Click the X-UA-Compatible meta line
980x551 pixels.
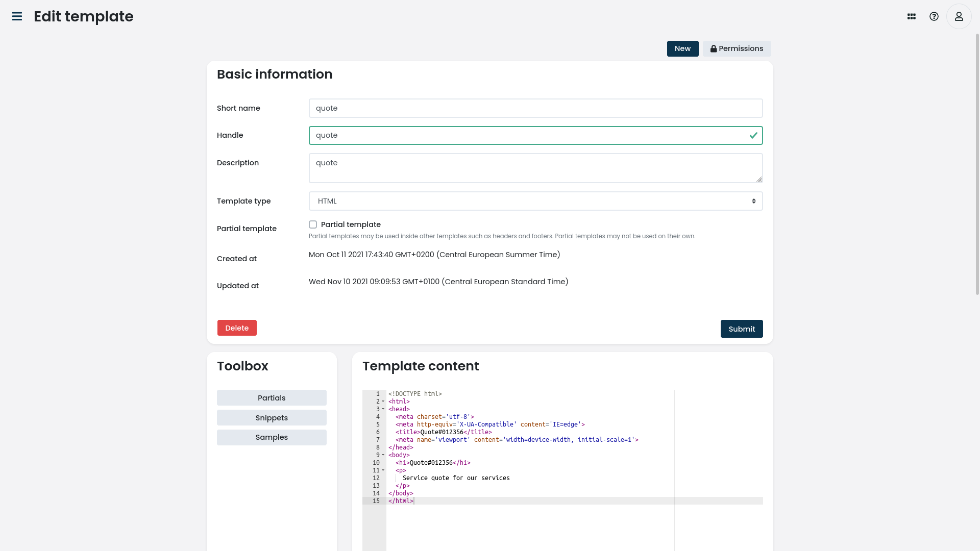coord(490,424)
